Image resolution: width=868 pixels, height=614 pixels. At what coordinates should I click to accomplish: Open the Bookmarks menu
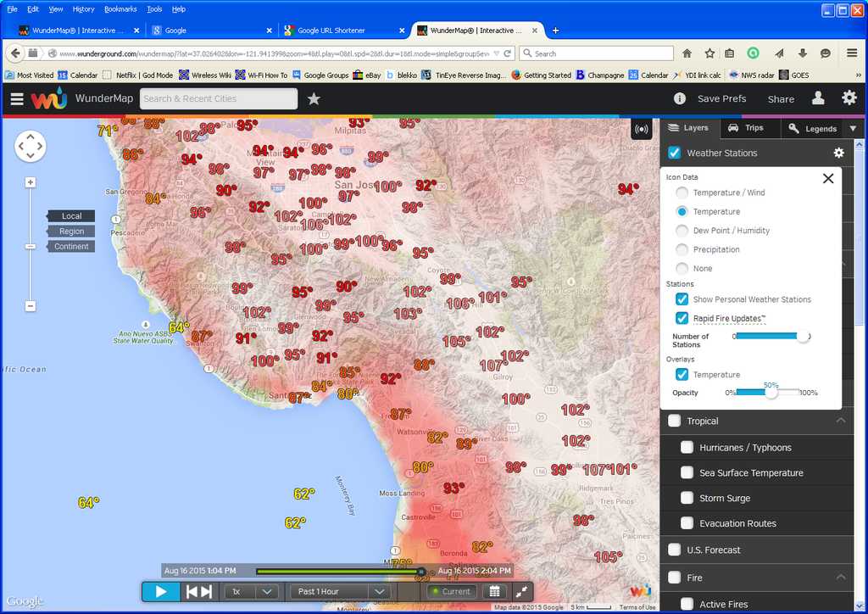click(x=120, y=8)
